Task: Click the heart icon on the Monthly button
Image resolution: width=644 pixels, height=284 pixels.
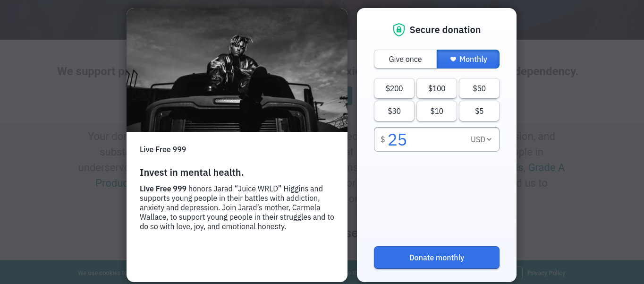Action: 453,59
